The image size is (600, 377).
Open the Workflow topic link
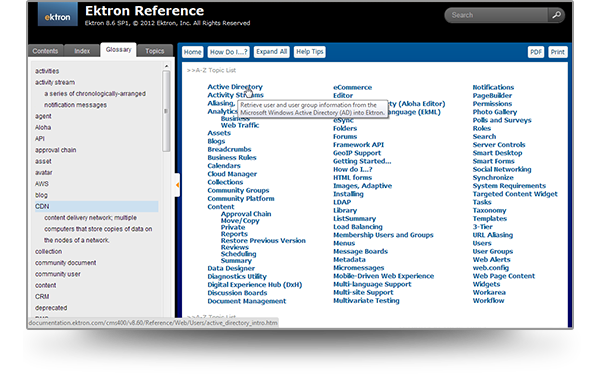point(488,301)
